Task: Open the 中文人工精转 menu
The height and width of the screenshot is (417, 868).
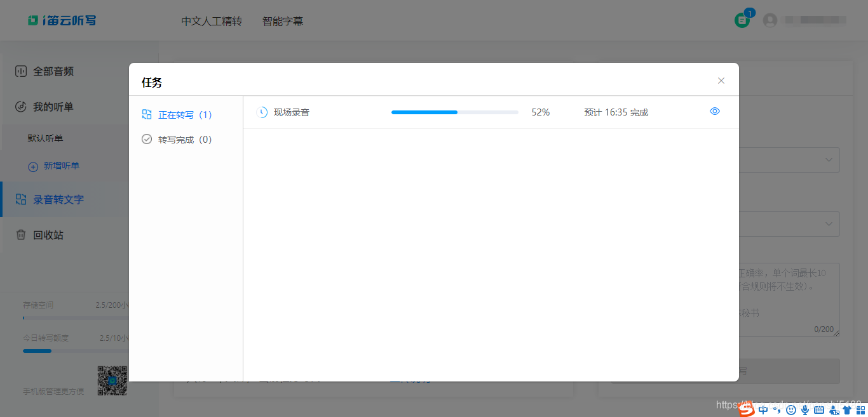Action: point(212,21)
